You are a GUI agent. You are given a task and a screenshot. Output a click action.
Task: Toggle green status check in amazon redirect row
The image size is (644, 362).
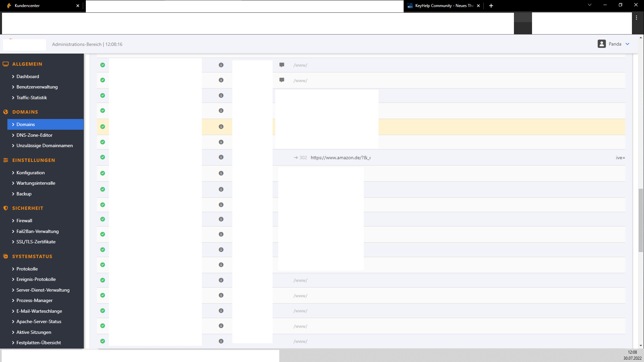(103, 157)
